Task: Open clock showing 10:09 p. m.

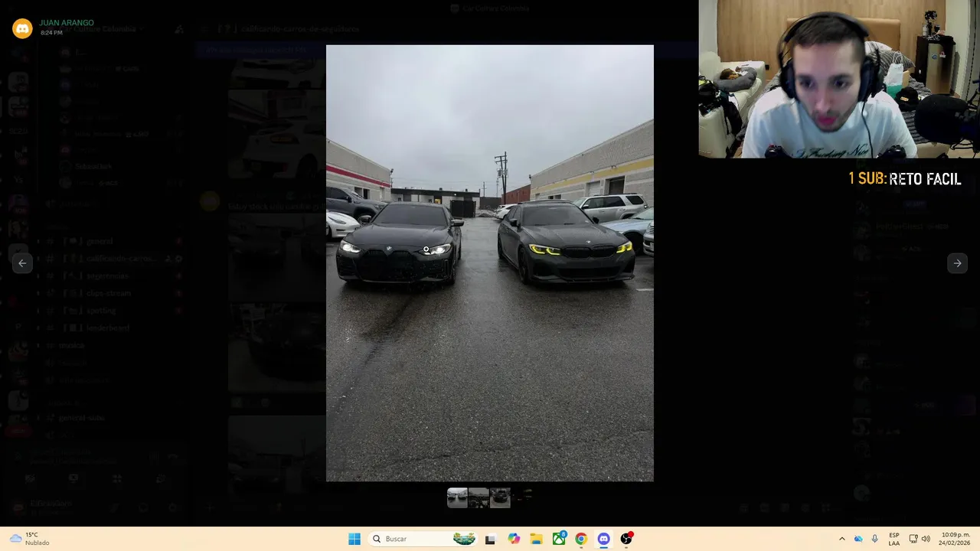Action: pyautogui.click(x=955, y=539)
